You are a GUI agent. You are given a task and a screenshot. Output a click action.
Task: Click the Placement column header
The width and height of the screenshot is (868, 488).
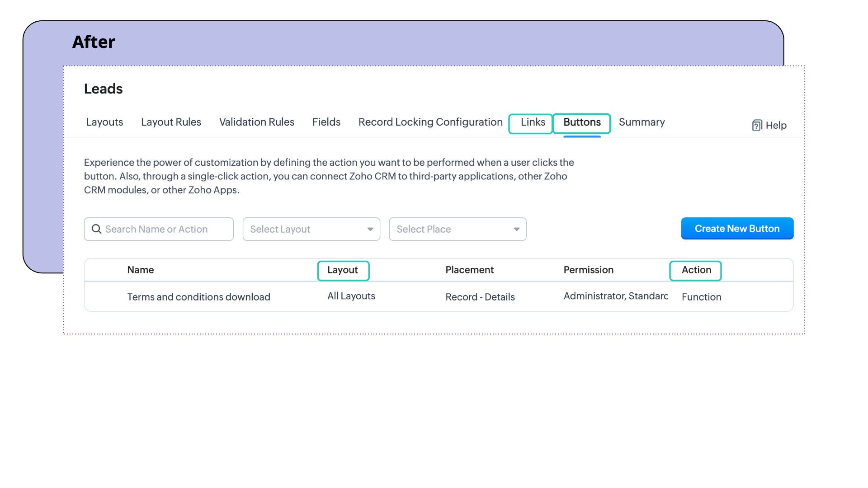coord(469,270)
